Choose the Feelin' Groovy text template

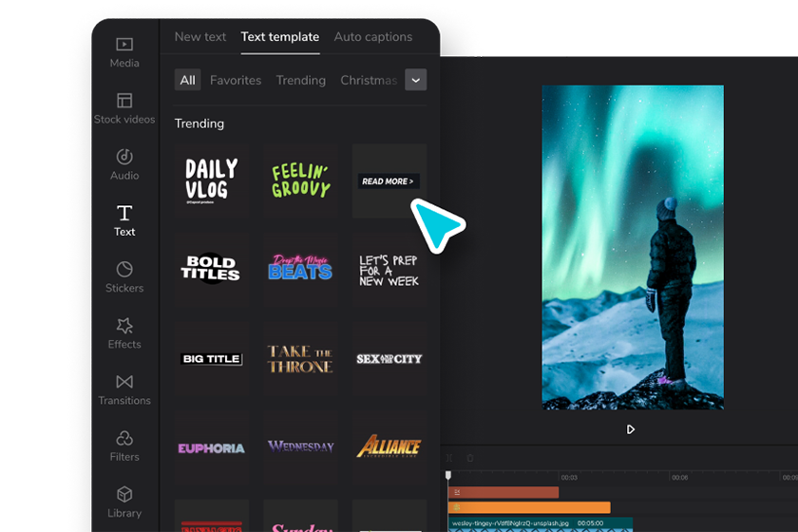click(x=300, y=180)
